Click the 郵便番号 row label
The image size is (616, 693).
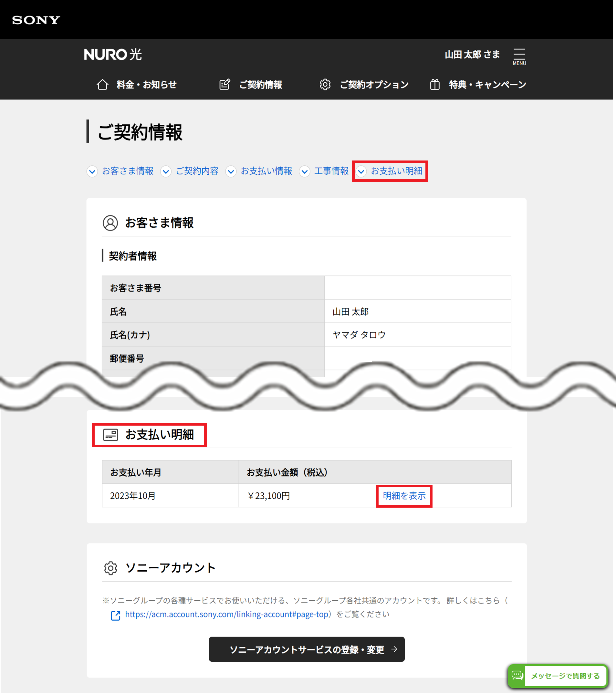point(127,358)
